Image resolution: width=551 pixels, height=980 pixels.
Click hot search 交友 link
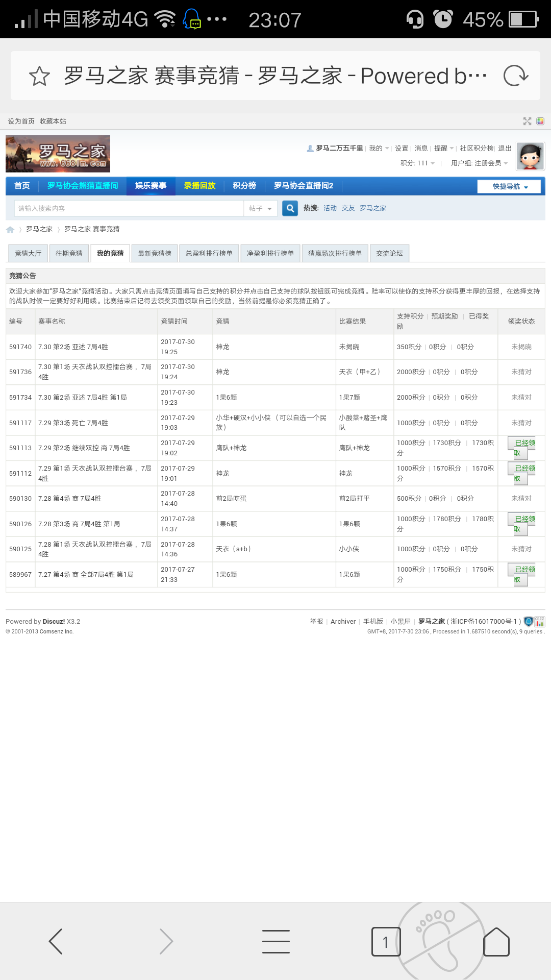(x=348, y=208)
